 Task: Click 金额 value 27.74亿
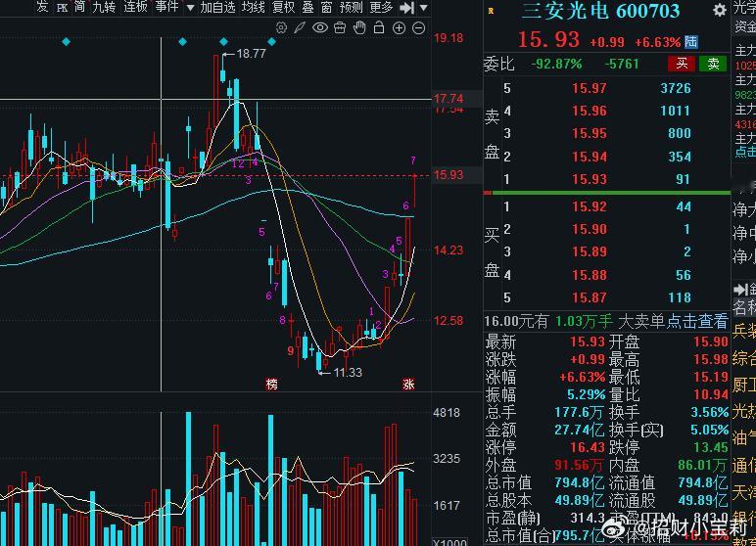pyautogui.click(x=580, y=430)
